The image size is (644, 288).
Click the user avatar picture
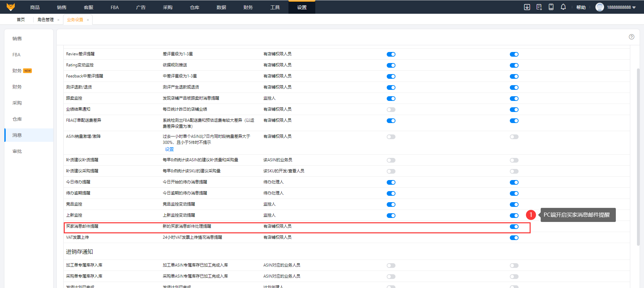(x=599, y=7)
